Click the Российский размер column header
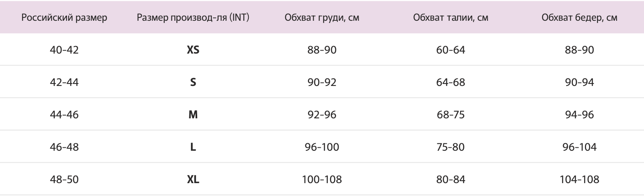The image size is (644, 196). pos(64,18)
